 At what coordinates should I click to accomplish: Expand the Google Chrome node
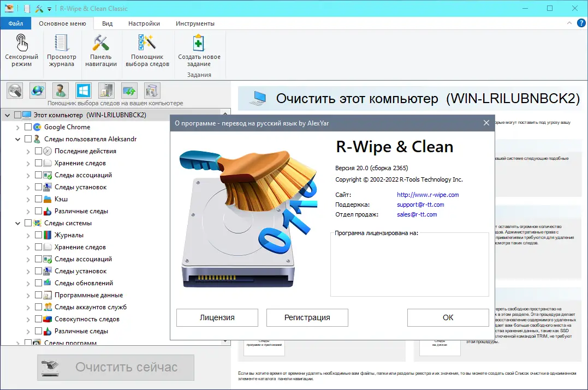coord(17,128)
